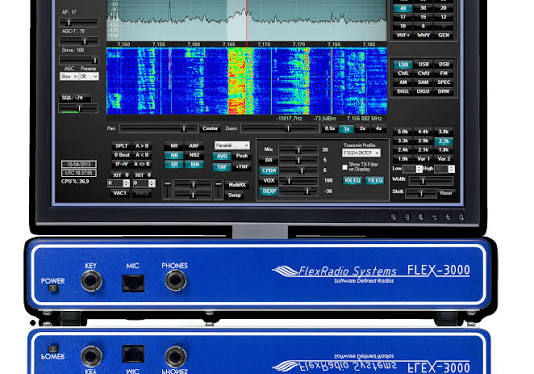
Task: Open the display mode dropdown above AVG
Action: tap(232, 145)
